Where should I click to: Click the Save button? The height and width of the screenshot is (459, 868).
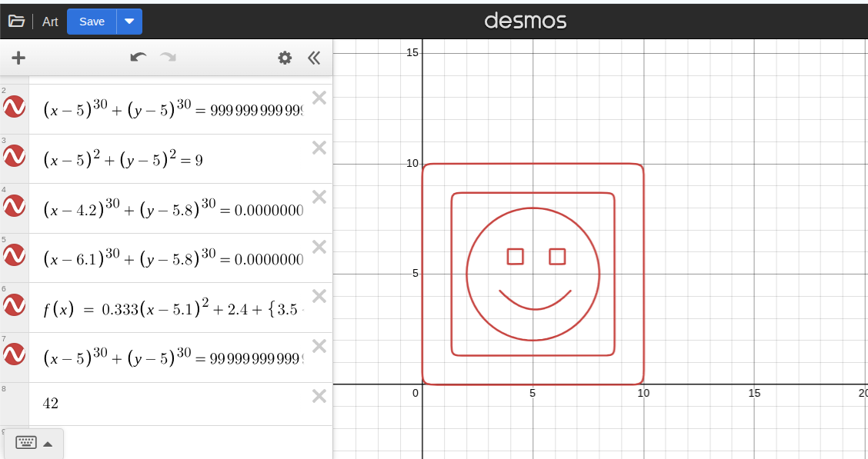pos(92,21)
